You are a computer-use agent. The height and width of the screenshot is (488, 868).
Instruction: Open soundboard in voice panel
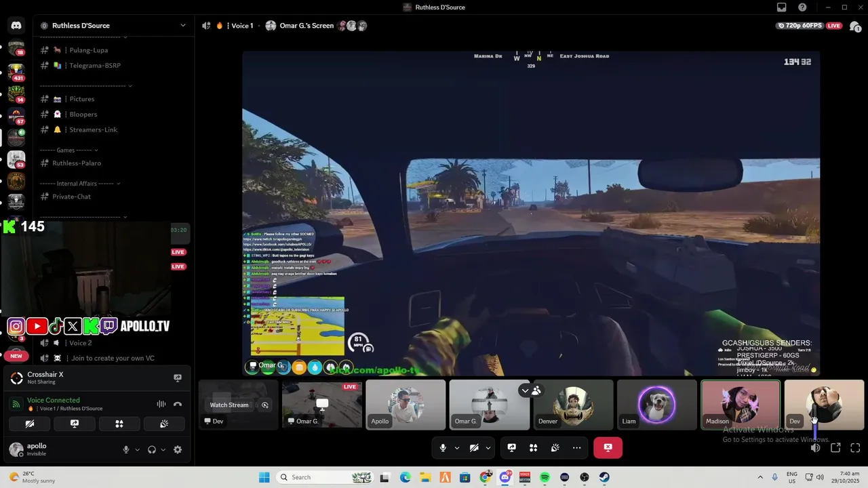coord(163,424)
